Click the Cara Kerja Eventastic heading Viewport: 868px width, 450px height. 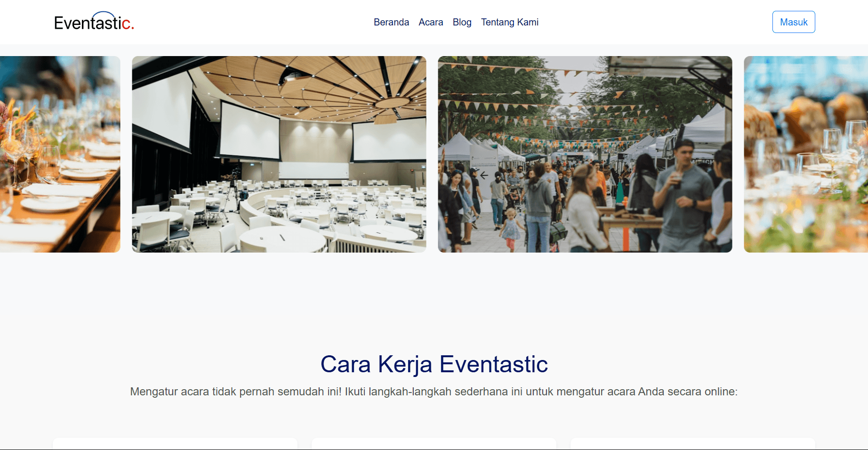[x=434, y=364]
